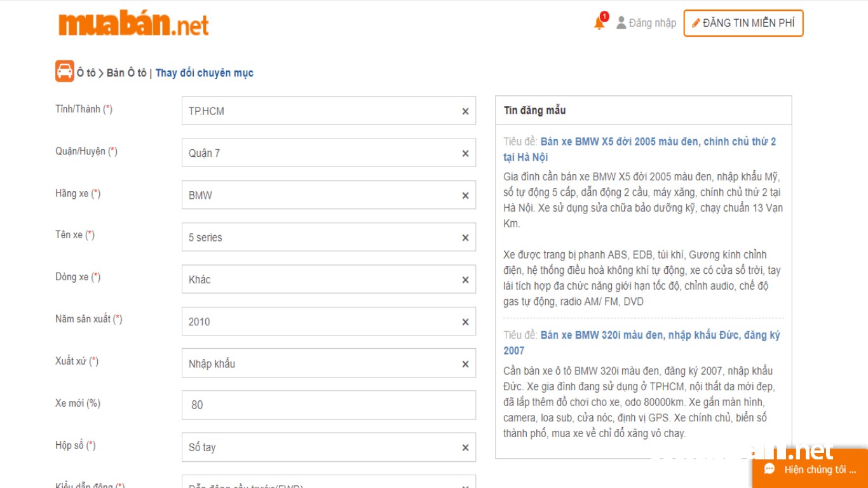Open the notification bell icon
This screenshot has width=868, height=488.
(599, 23)
